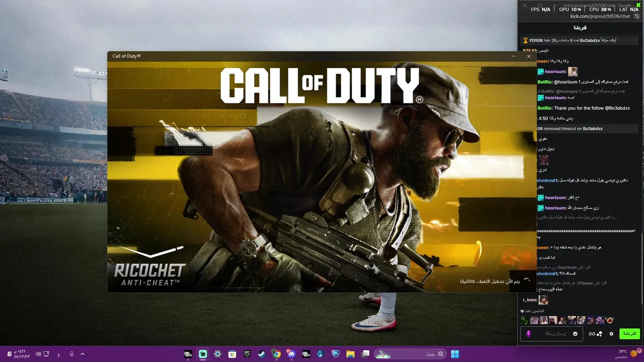The image size is (644, 362).
Task: Open the emoji picker in chat input
Action: tap(575, 333)
